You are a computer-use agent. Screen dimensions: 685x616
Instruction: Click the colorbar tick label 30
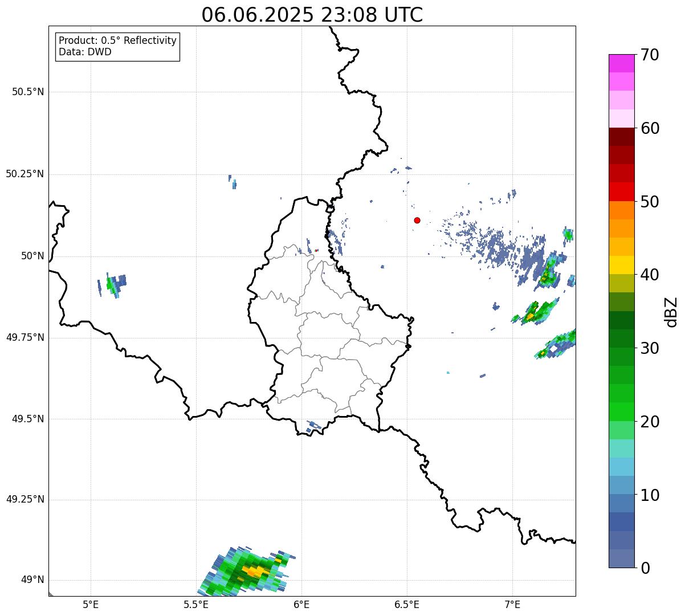point(650,348)
